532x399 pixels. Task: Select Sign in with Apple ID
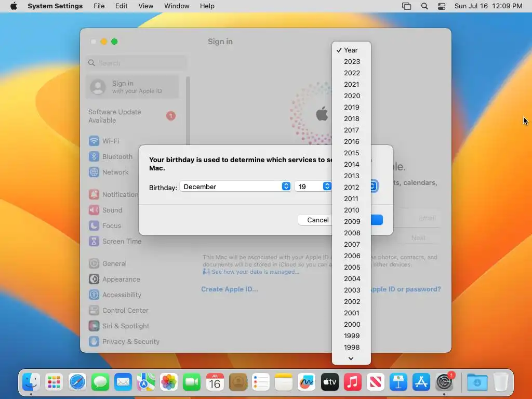tap(132, 87)
